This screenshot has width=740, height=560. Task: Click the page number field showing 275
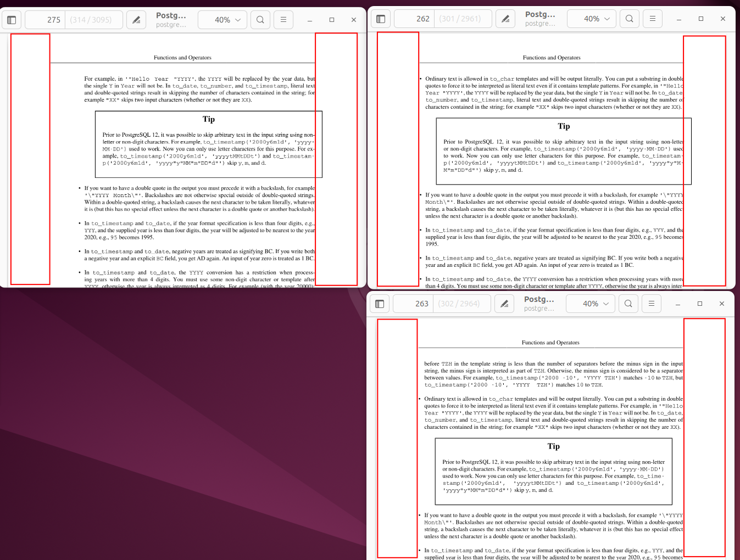47,20
